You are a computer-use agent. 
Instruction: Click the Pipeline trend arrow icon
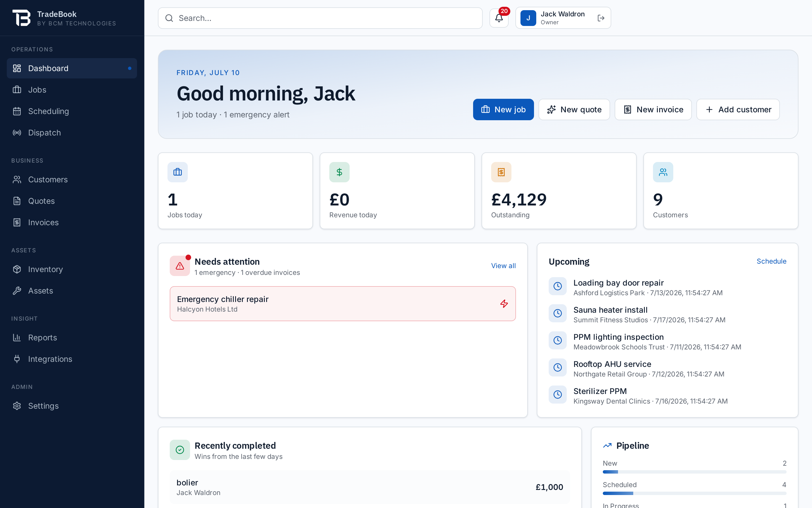tap(607, 446)
